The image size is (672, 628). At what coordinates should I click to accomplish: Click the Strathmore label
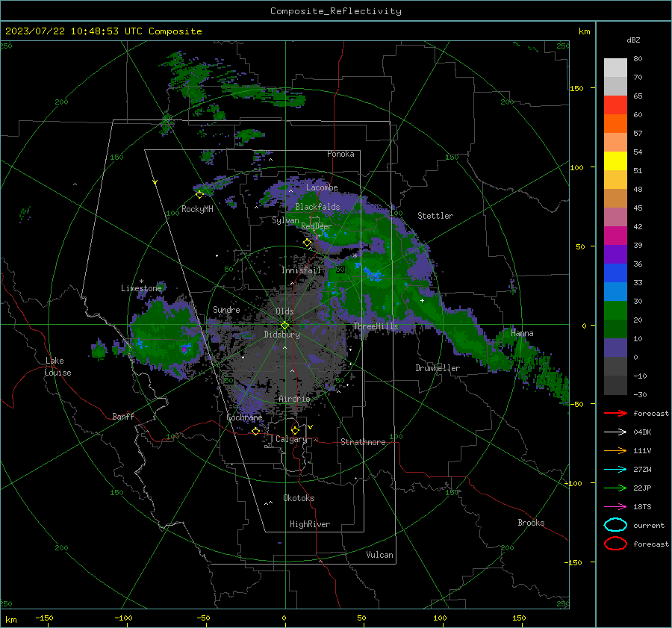click(x=363, y=442)
